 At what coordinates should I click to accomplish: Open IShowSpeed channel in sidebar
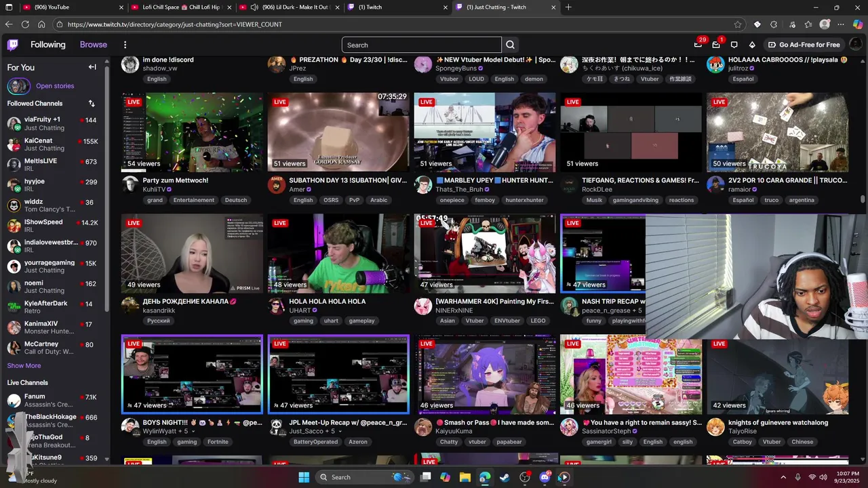pyautogui.click(x=54, y=226)
